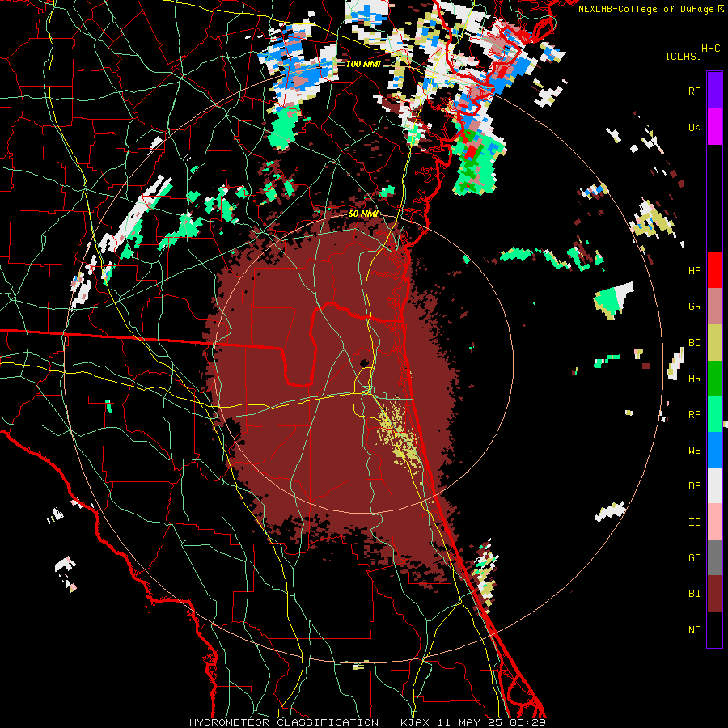728x728 pixels.
Task: Click the [CLAS] units label
Action: (x=684, y=56)
